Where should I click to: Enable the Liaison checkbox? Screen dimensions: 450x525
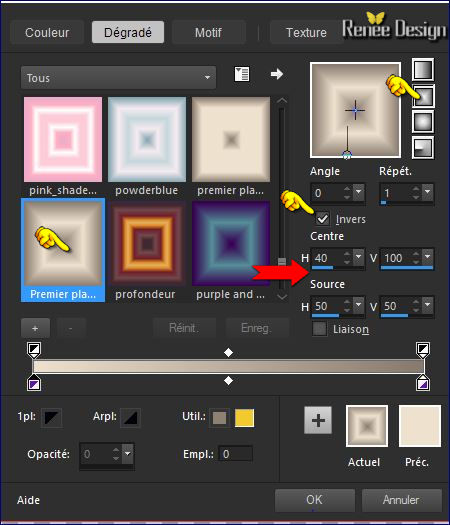tap(320, 329)
